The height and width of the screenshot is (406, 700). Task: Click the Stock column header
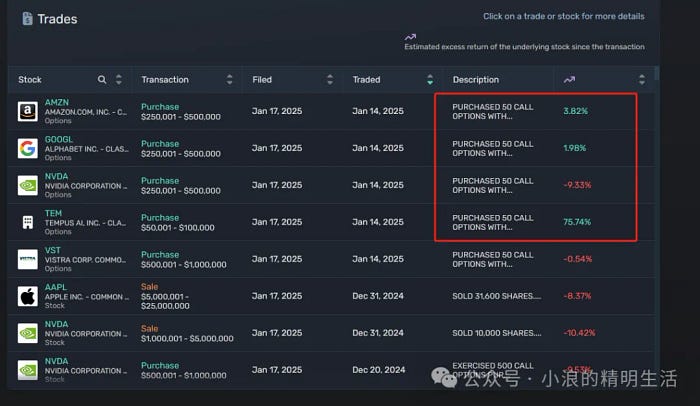point(30,80)
